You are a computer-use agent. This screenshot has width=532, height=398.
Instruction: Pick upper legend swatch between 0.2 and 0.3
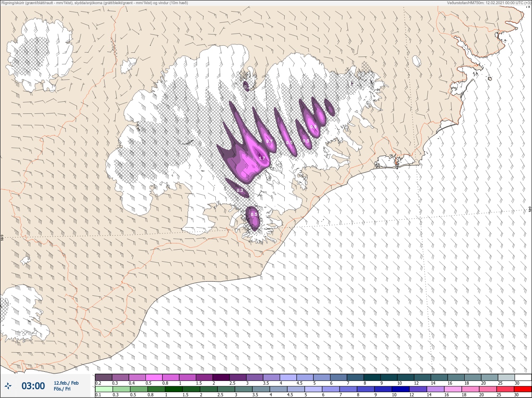(x=103, y=377)
